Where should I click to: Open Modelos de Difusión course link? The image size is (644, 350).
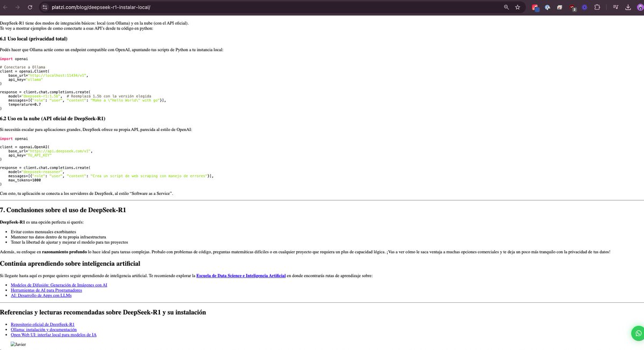pyautogui.click(x=59, y=285)
